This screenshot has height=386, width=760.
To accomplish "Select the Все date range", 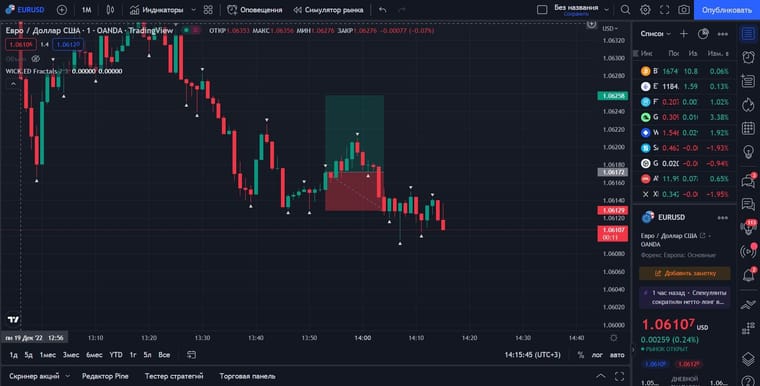I will click(164, 355).
